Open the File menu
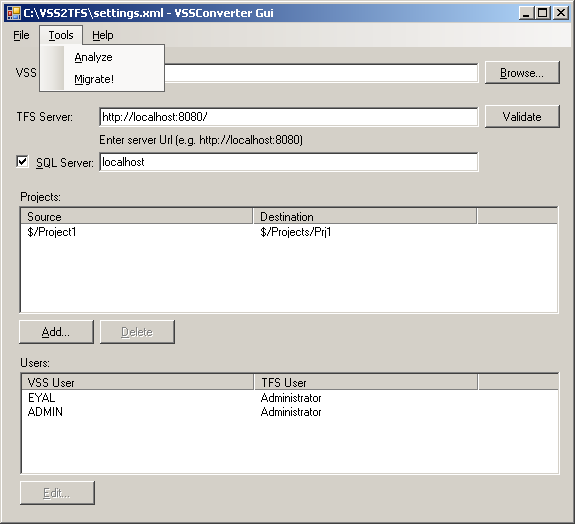The width and height of the screenshot is (575, 524). (x=21, y=35)
